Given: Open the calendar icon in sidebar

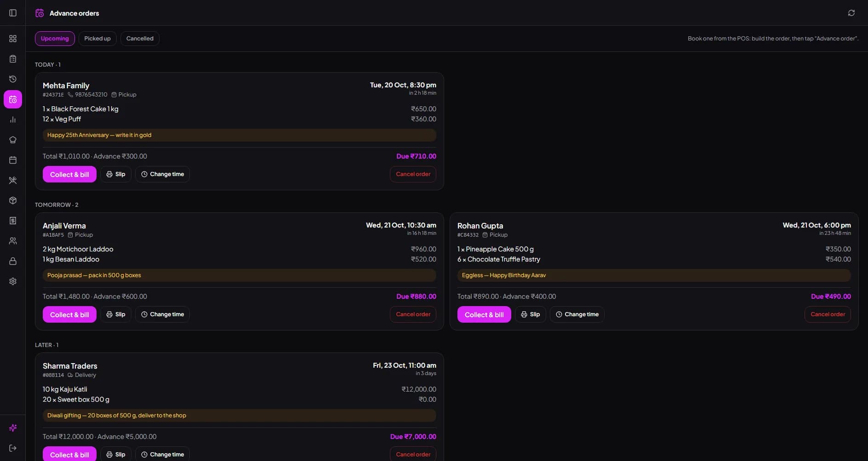Looking at the screenshot, I should tap(13, 160).
